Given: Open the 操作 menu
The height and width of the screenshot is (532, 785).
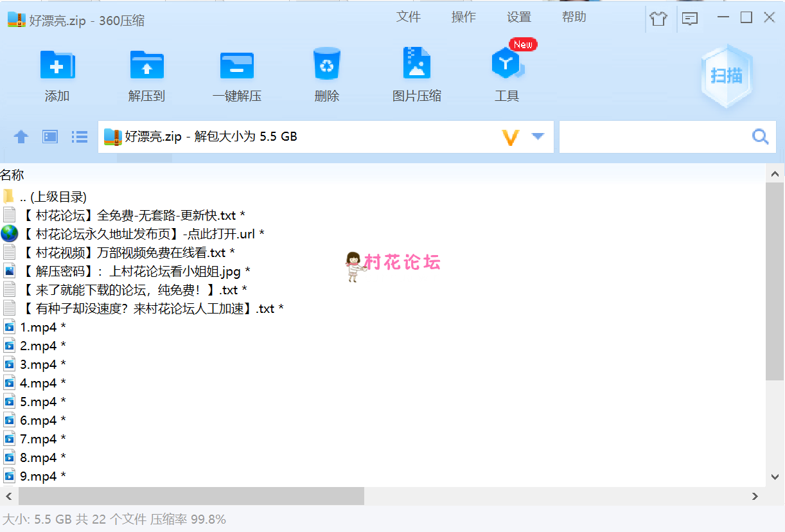Looking at the screenshot, I should coord(464,17).
